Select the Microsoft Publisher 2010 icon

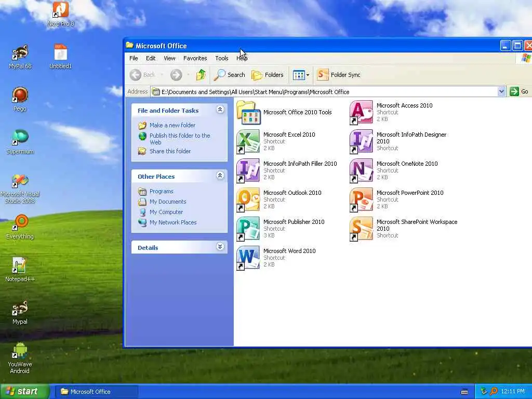[x=248, y=229]
